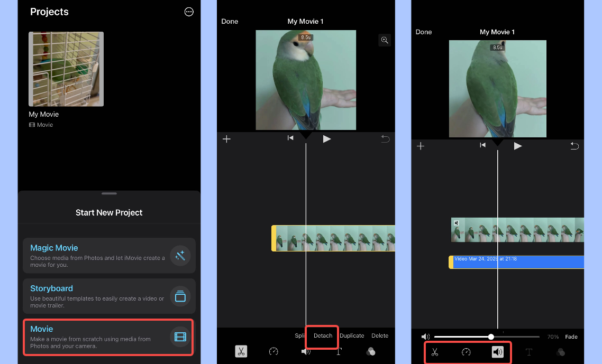Add media with plus icon in right editor

[421, 146]
